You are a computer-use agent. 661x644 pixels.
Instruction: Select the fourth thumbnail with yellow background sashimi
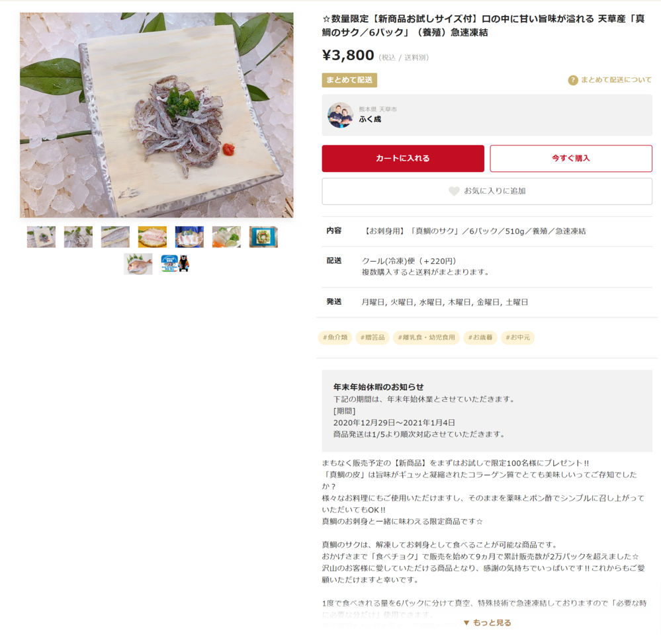(x=152, y=237)
